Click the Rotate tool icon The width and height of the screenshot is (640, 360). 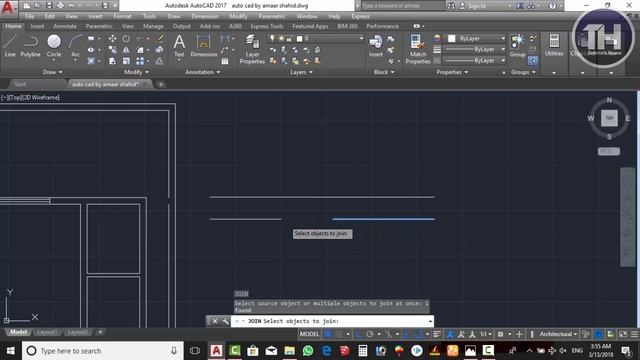126,39
